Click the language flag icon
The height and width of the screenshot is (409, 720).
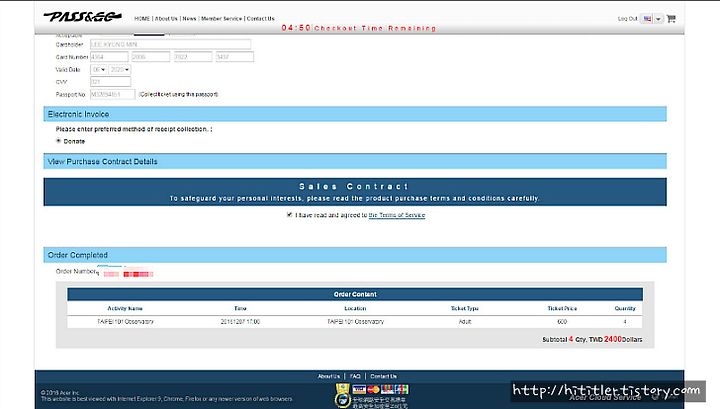(x=647, y=19)
